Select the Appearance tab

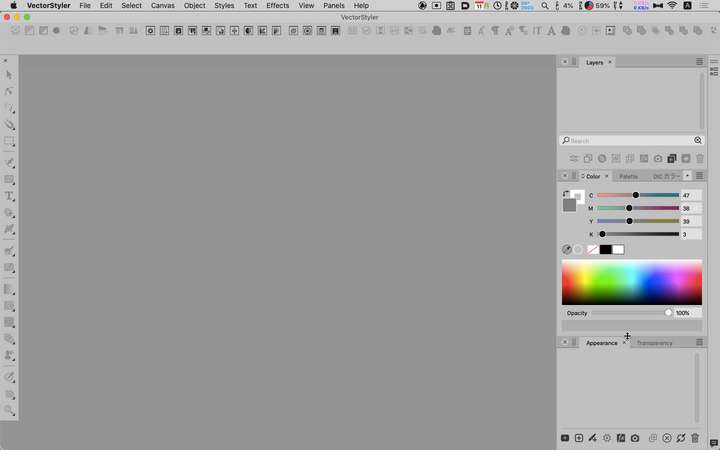pyautogui.click(x=602, y=343)
